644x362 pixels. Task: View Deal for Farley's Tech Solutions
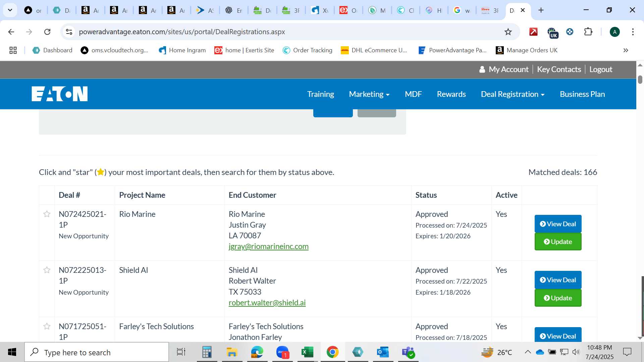tap(558, 335)
